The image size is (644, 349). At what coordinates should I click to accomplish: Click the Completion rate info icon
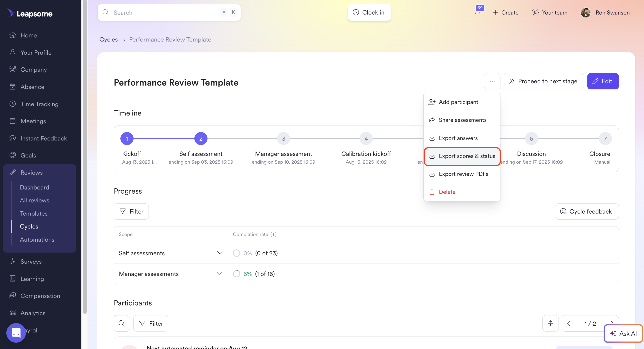coord(273,234)
